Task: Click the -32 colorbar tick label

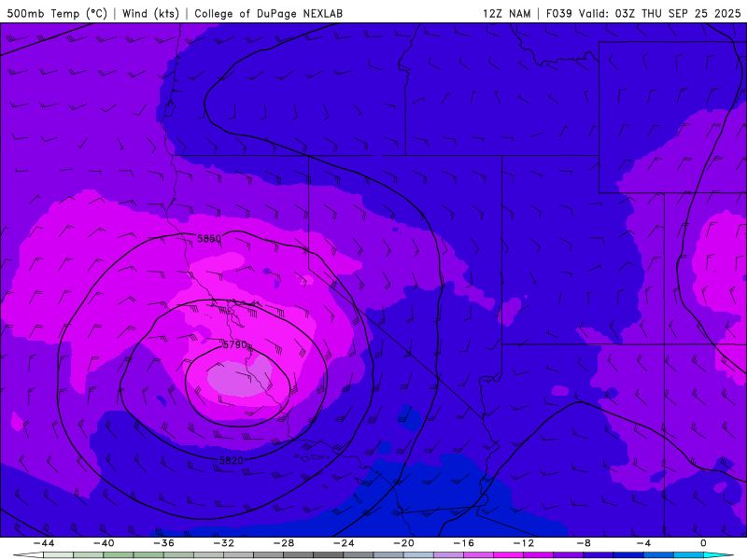Action: (224, 543)
